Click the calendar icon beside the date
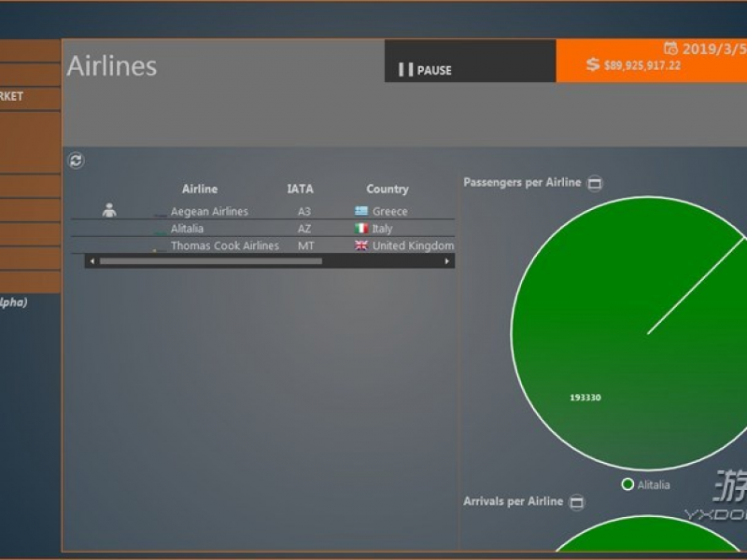This screenshot has height=560, width=747. click(670, 49)
